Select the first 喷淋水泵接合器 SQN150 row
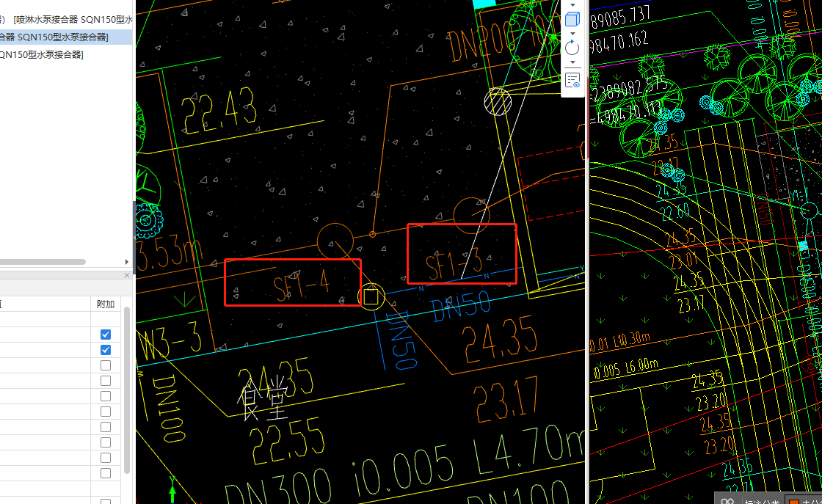822x504 pixels. point(66,19)
